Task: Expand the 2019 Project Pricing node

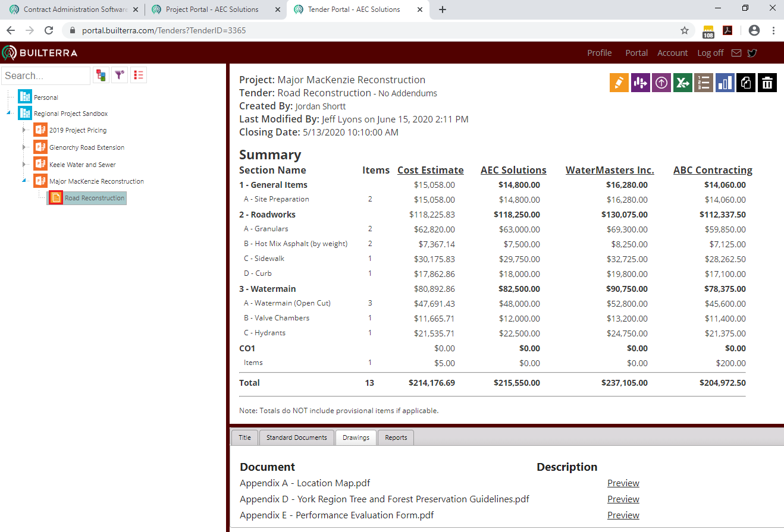Action: 24,130
